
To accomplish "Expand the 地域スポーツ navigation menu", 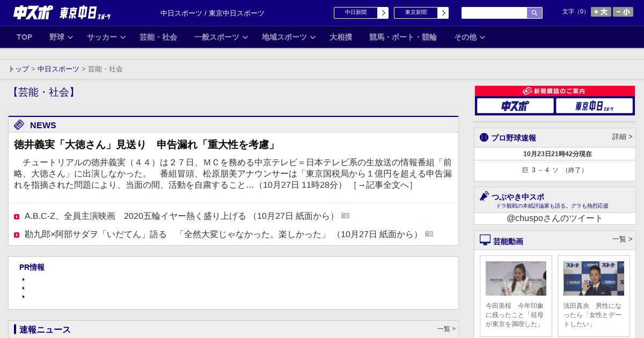I will click(x=289, y=37).
